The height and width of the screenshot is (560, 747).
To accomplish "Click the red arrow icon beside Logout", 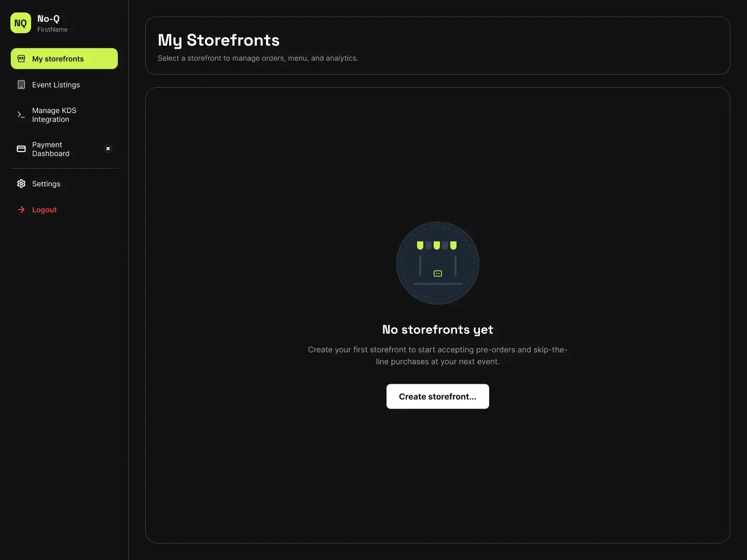I will pyautogui.click(x=21, y=209).
